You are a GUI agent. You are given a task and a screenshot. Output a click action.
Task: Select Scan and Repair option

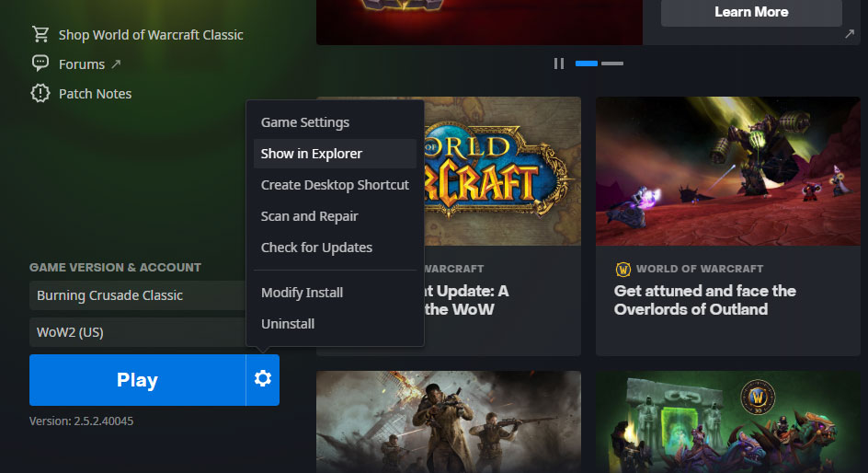[335, 216]
